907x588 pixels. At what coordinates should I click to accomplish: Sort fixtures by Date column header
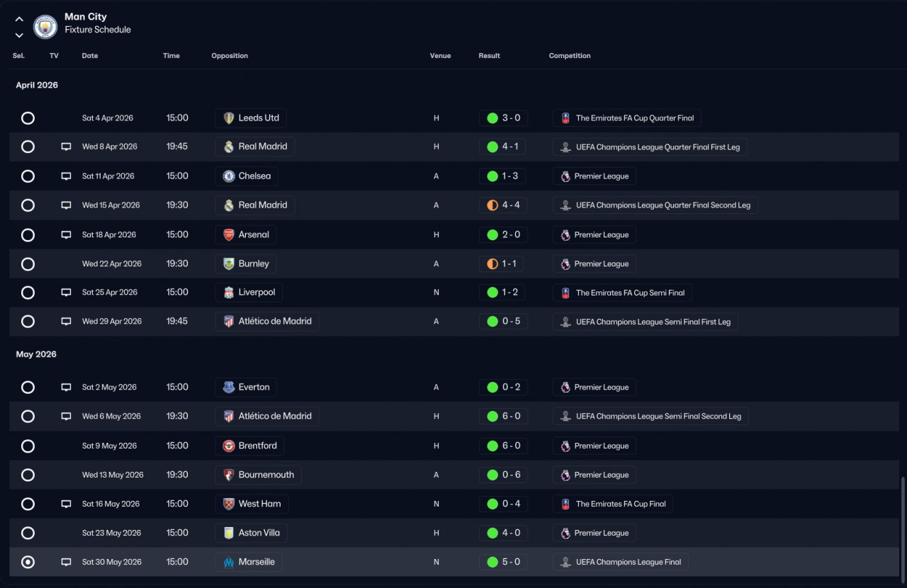pyautogui.click(x=90, y=56)
